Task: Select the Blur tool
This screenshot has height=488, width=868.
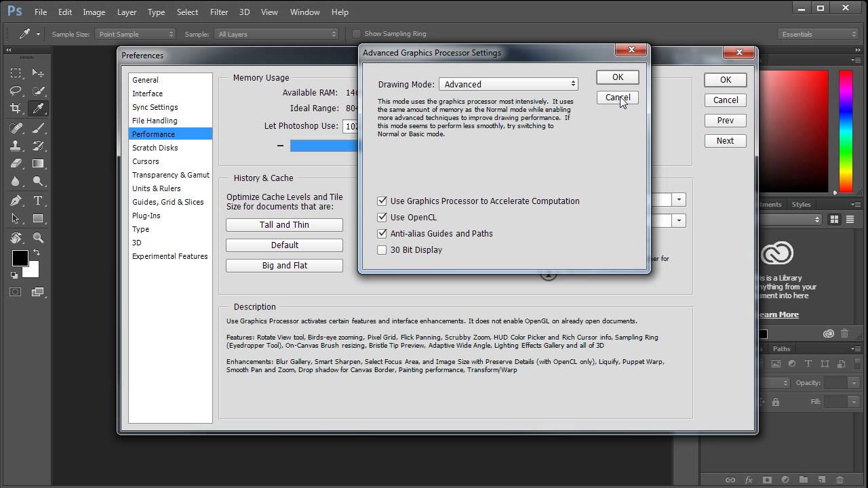Action: click(x=16, y=181)
